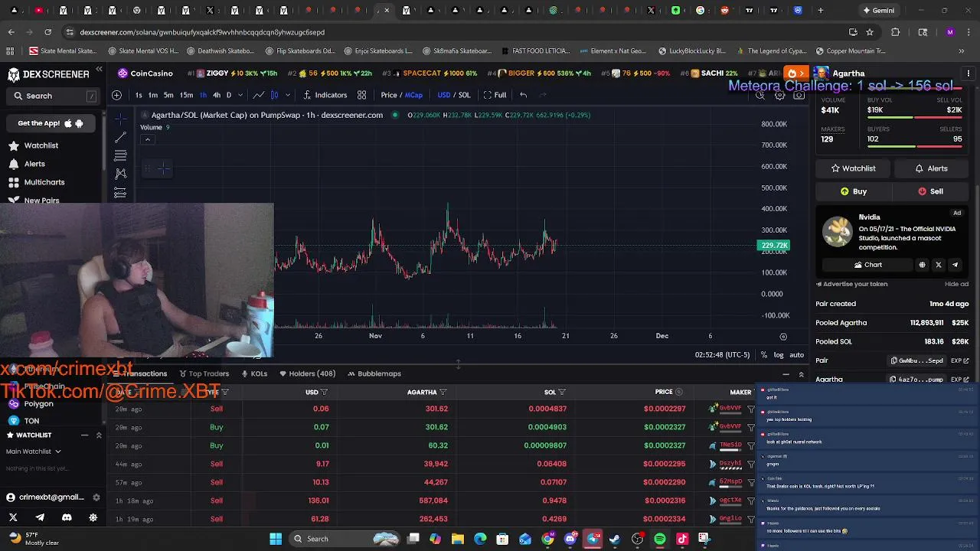The height and width of the screenshot is (551, 980).
Task: Open the Holders (408) tab
Action: [x=308, y=373]
